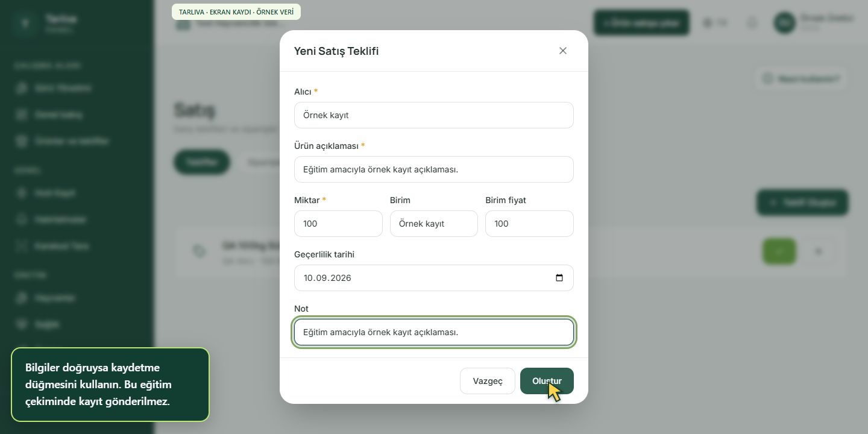Click the Geçerlilik tarihi label

(x=324, y=254)
